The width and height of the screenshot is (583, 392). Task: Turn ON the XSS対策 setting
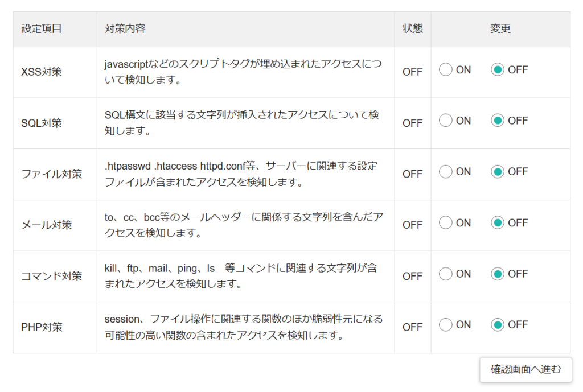coord(446,70)
